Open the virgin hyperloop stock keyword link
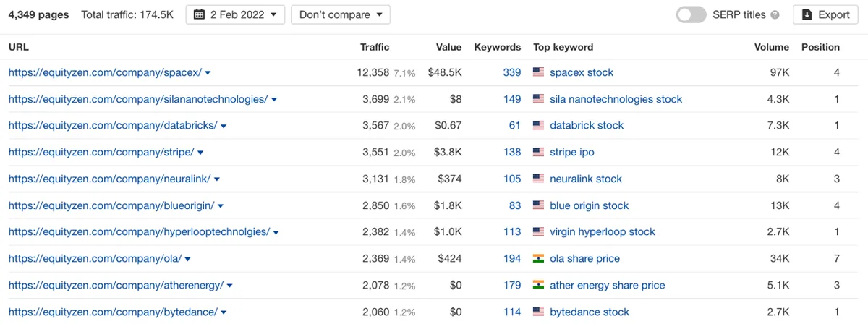The height and width of the screenshot is (324, 868). [603, 232]
